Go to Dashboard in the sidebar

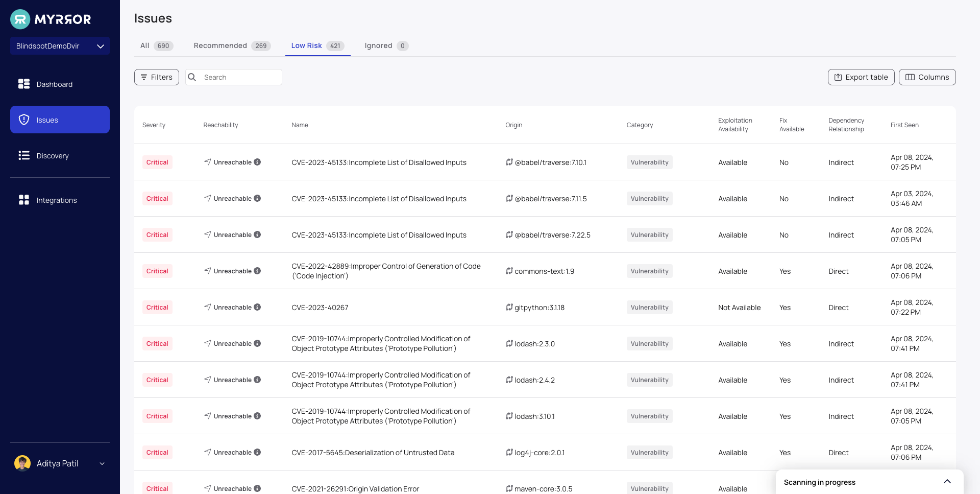60,84
